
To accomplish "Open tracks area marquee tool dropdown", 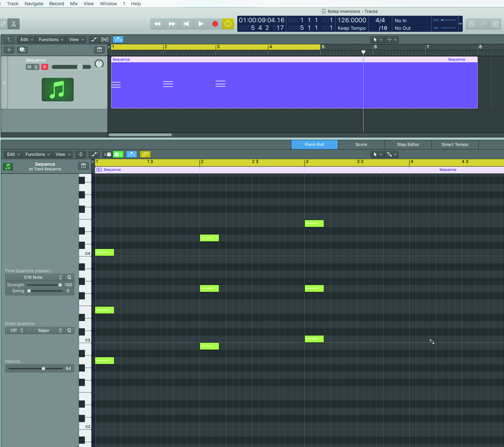I will pyautogui.click(x=392, y=40).
